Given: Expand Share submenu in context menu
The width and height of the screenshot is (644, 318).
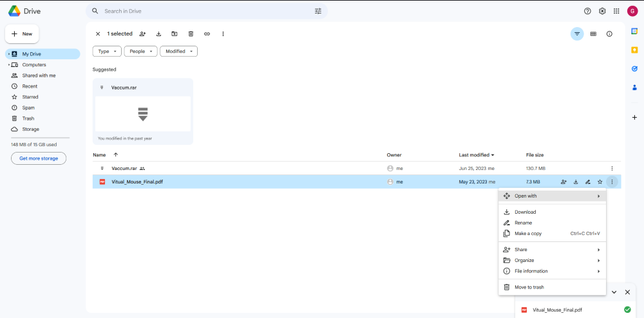Looking at the screenshot, I should 552,250.
